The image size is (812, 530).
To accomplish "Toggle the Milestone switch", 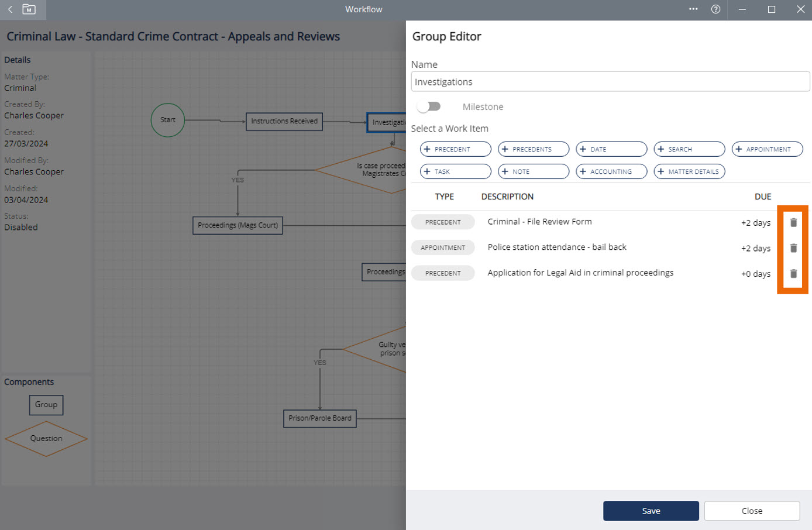I will [429, 106].
